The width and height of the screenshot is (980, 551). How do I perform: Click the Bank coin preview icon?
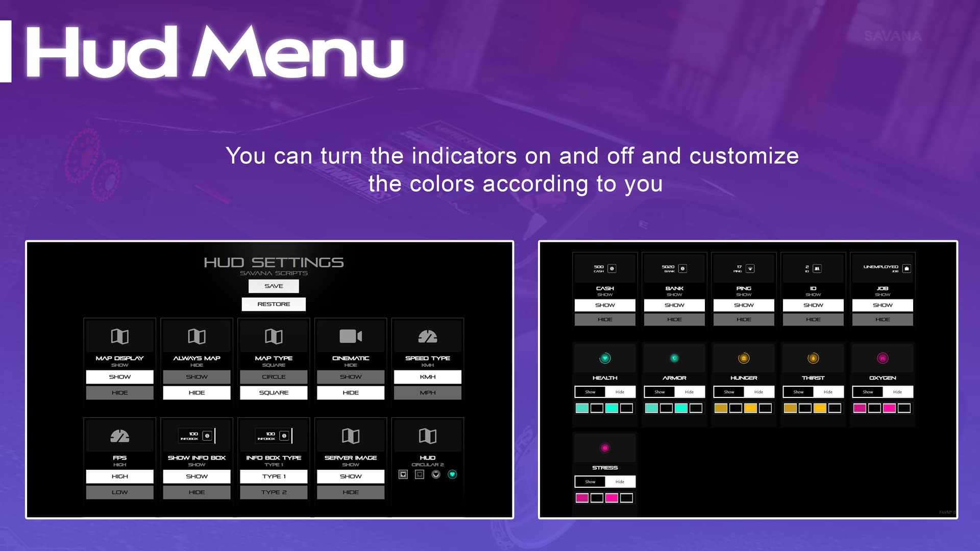(x=682, y=268)
